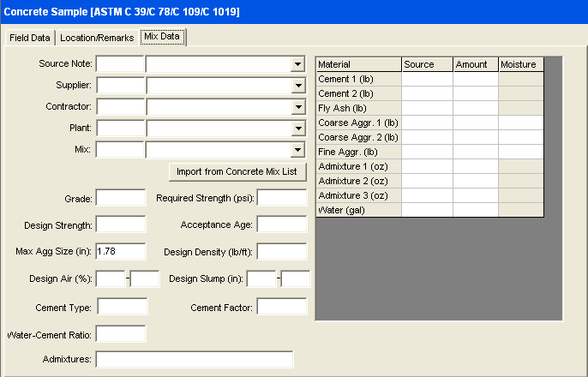
Task: Expand the Plant dropdown list
Action: pyautogui.click(x=297, y=128)
